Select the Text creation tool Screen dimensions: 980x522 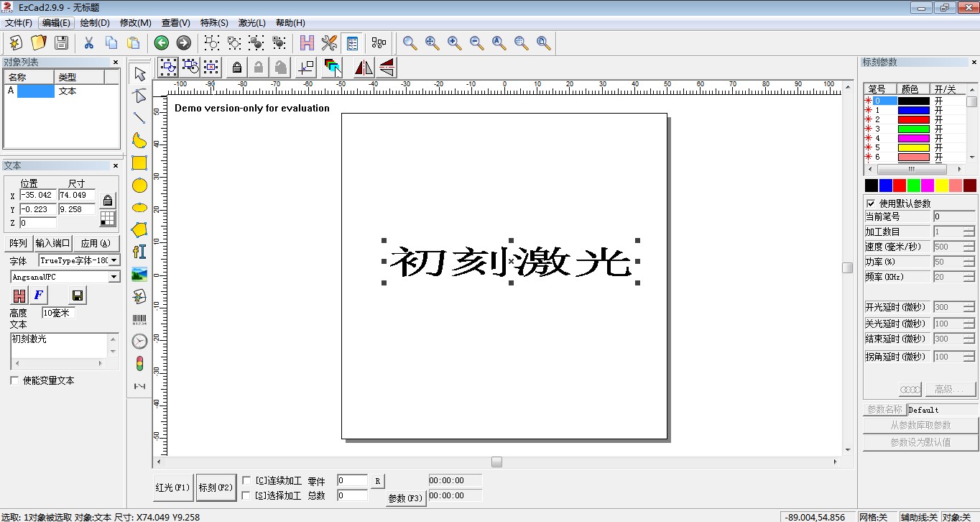pos(139,252)
